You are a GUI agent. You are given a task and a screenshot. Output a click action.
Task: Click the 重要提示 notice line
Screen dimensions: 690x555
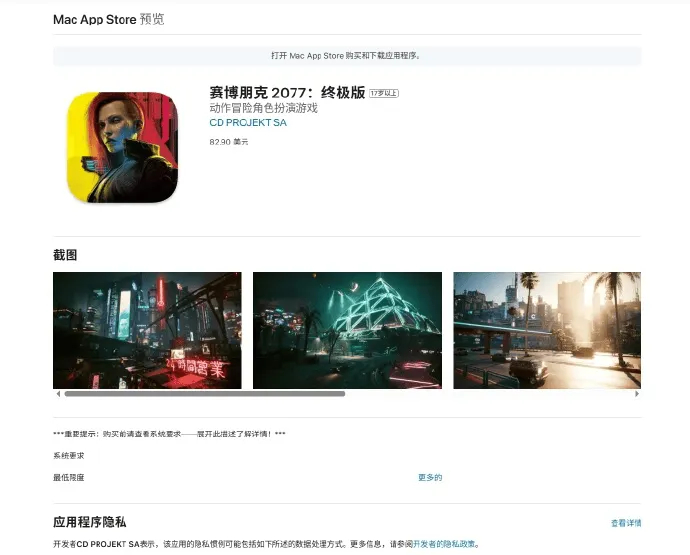tap(169, 434)
